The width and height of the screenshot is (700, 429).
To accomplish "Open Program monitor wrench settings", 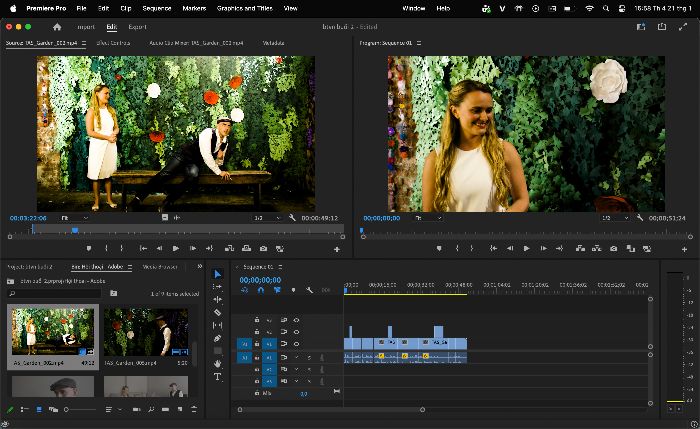I will 640,218.
